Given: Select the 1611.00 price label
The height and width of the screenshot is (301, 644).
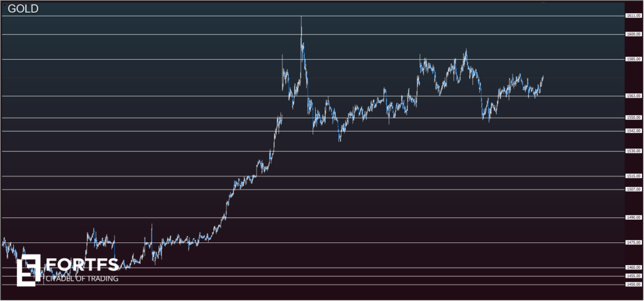Looking at the screenshot, I should point(633,16).
